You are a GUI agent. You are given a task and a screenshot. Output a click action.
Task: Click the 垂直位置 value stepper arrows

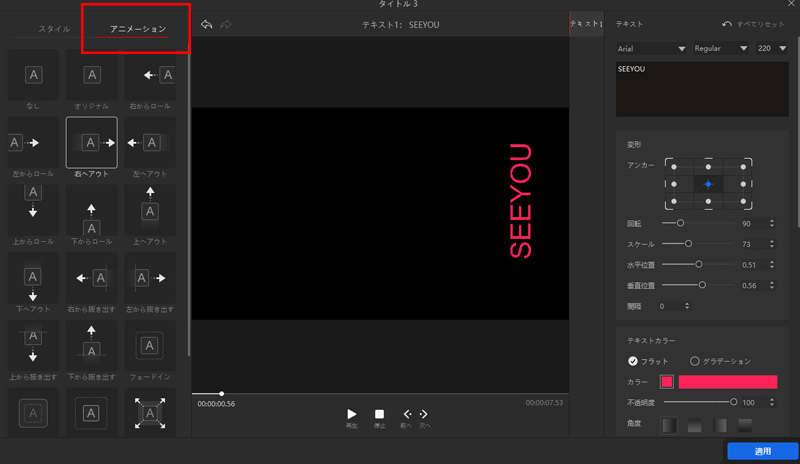771,285
